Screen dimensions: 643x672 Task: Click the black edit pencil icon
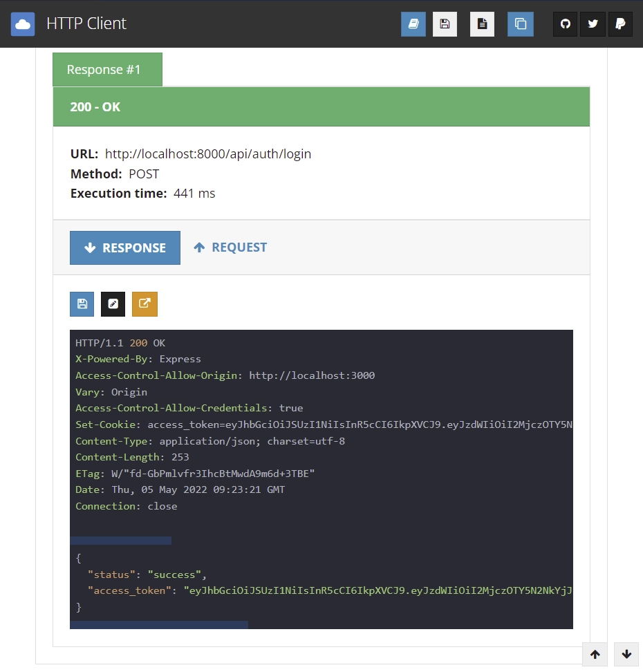point(113,304)
